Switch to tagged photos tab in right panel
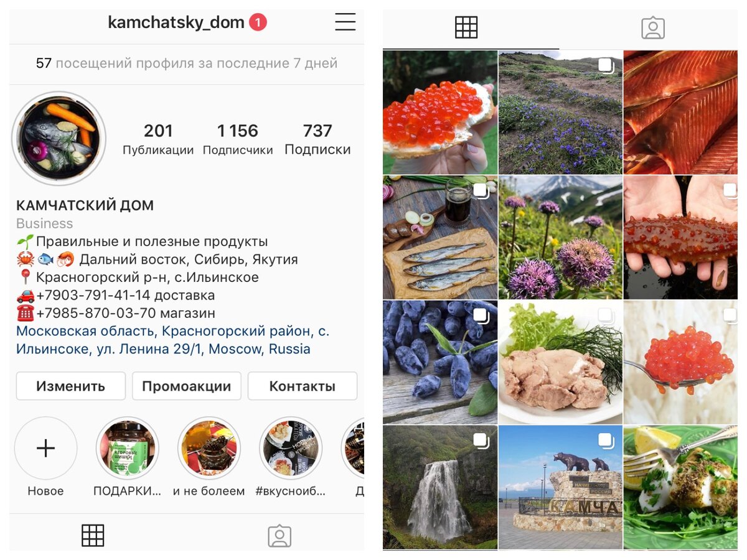 653,28
